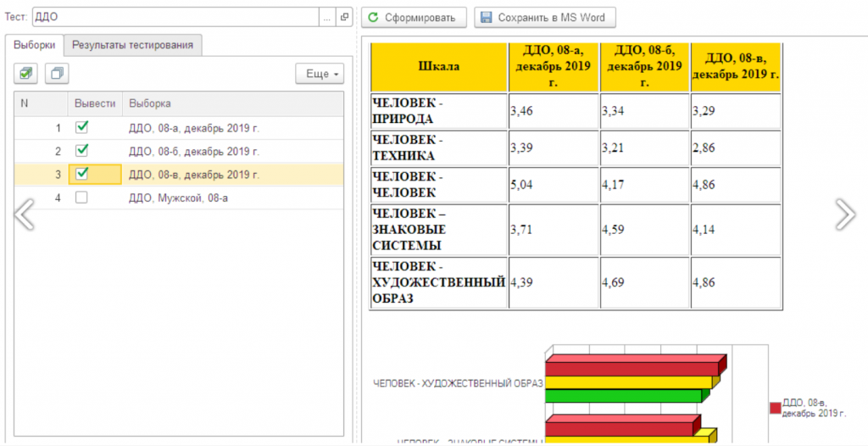
Task: Click the floppy disk save icon
Action: (487, 17)
